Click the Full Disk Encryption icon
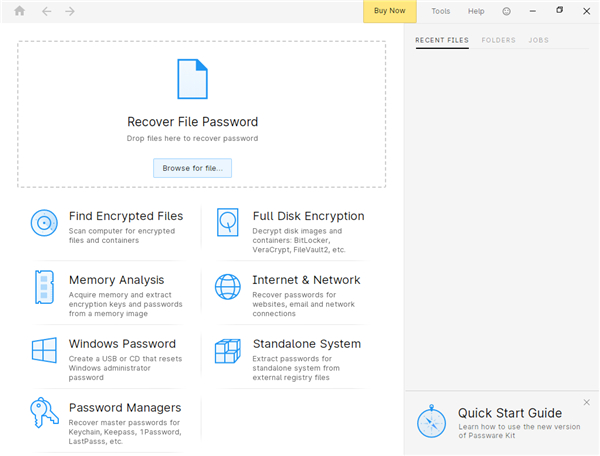Screen dimensions: 600x456 (x=228, y=223)
